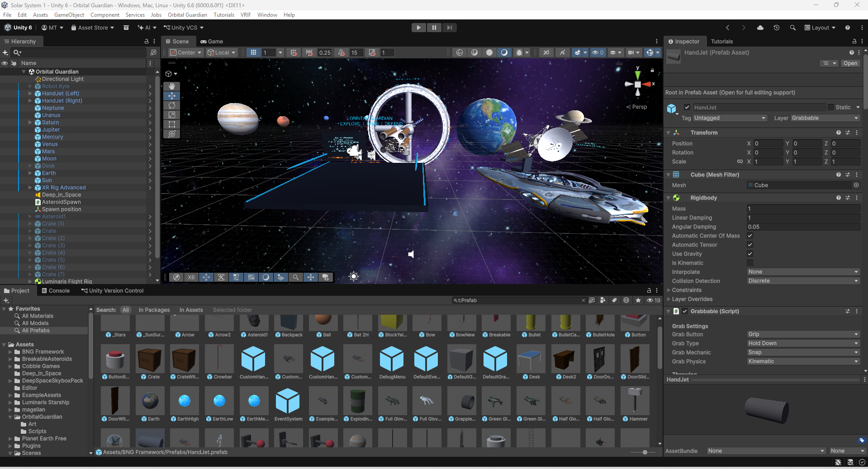868x469 pixels.
Task: Switch to the Console tab
Action: pos(56,291)
